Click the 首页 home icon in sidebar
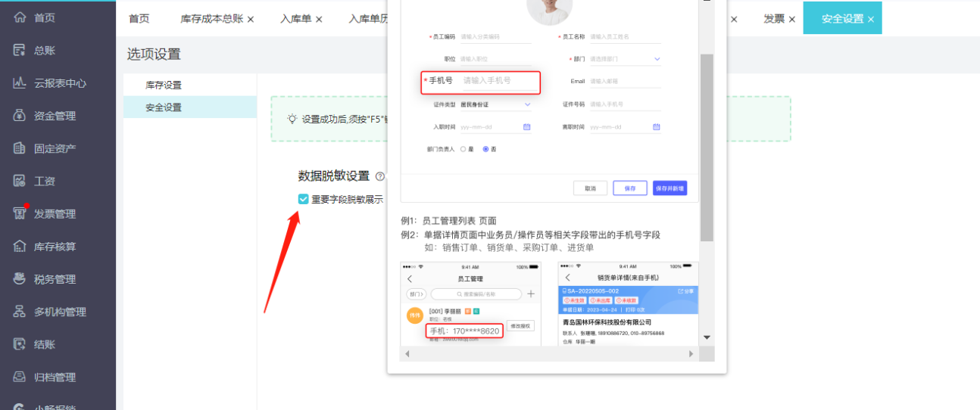This screenshot has height=410, width=980. [20, 17]
